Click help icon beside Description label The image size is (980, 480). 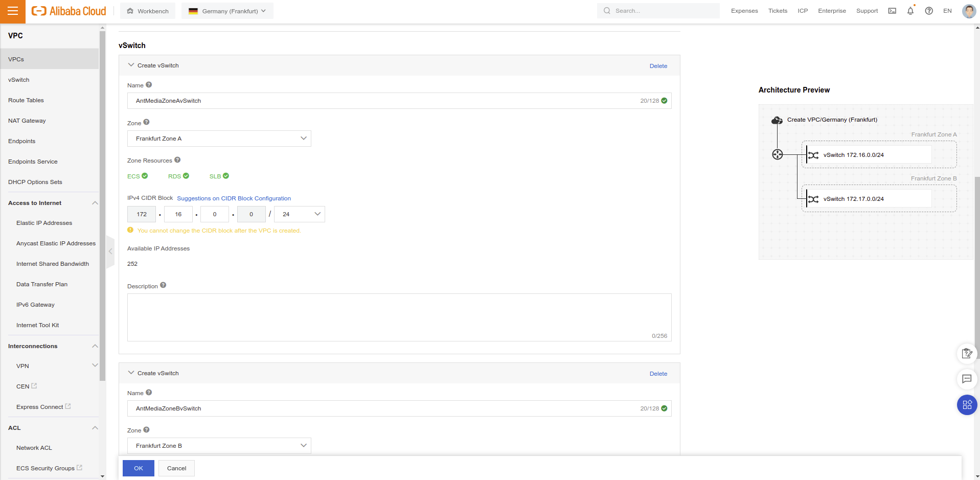pos(163,285)
